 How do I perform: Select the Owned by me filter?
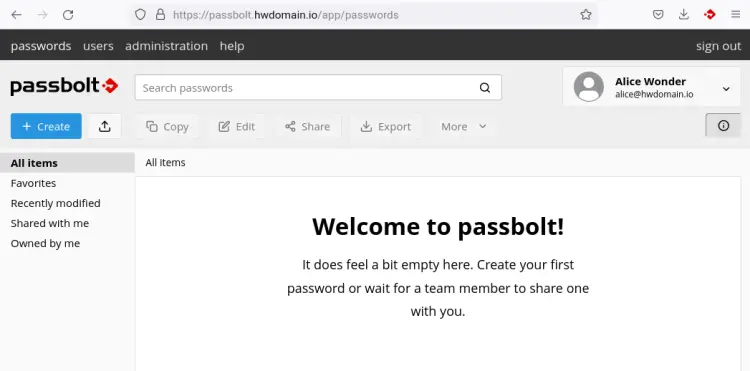45,243
